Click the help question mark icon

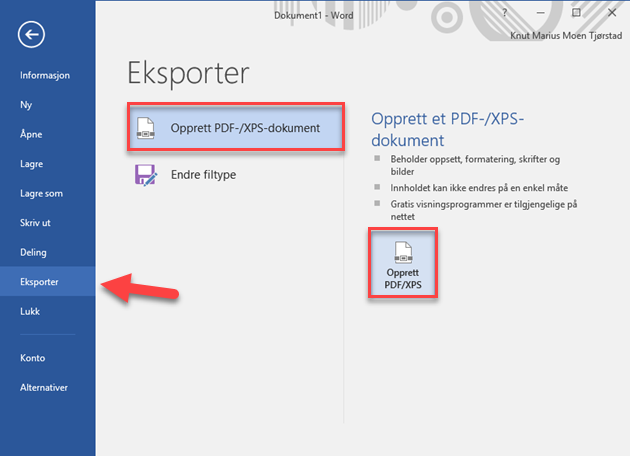(505, 13)
